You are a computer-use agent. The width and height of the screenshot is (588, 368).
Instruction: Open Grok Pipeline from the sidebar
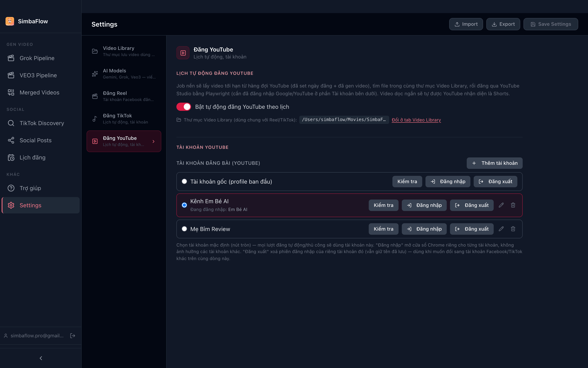coord(41,58)
